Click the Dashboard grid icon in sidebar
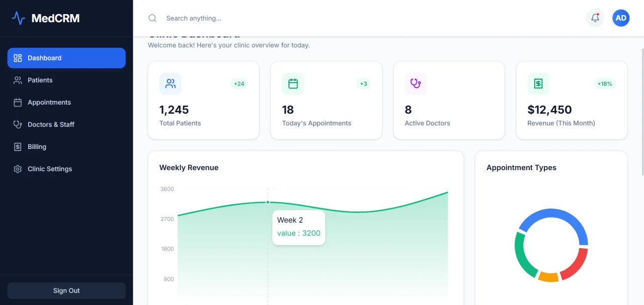Screen dimensions: 644x305 coord(18,58)
